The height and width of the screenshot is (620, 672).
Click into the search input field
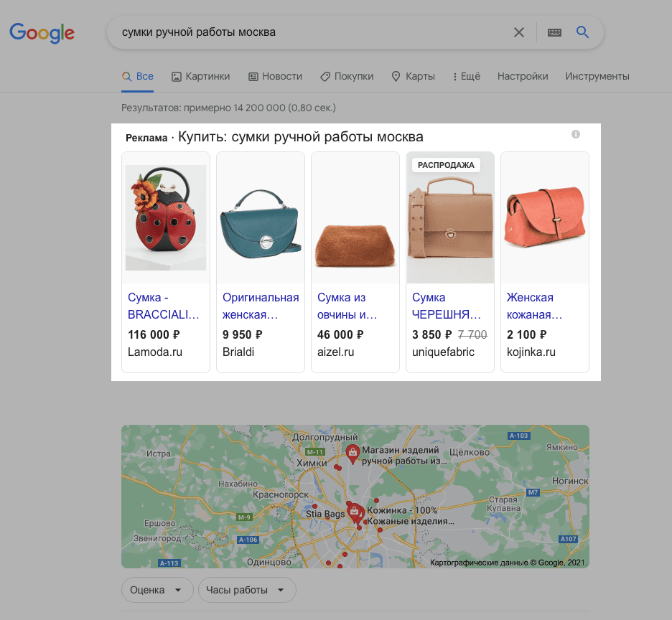pyautogui.click(x=309, y=32)
